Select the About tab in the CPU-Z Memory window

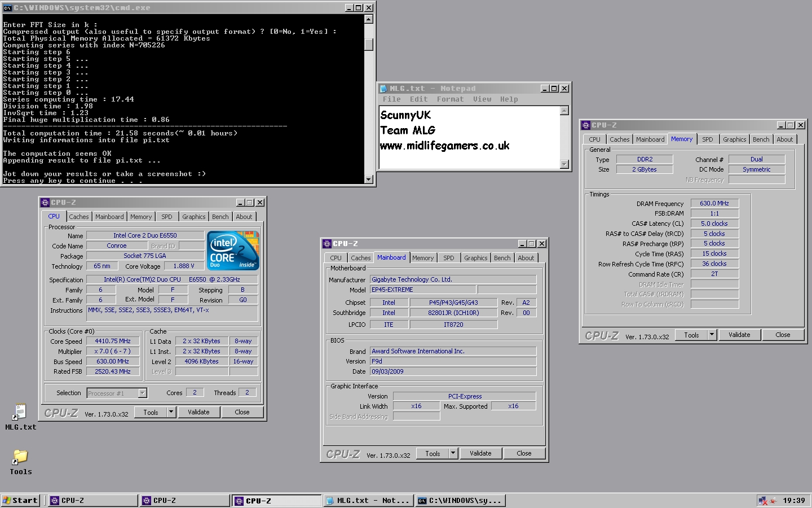(x=785, y=139)
